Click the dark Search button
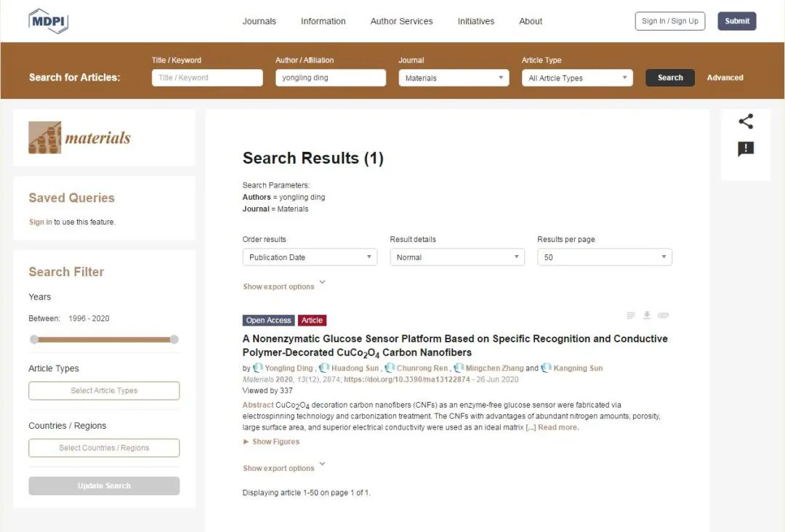This screenshot has width=785, height=532. click(x=670, y=78)
